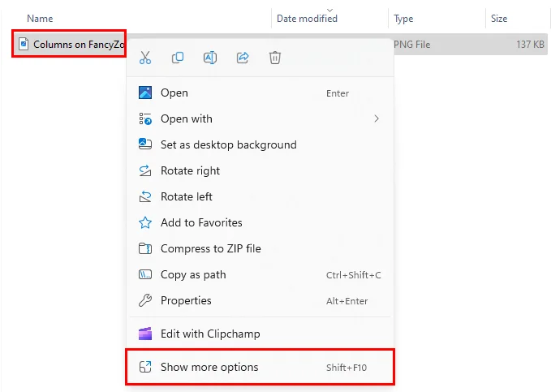This screenshot has width=551, height=392.
Task: Click the Copy icon in context menu
Action: coord(178,58)
